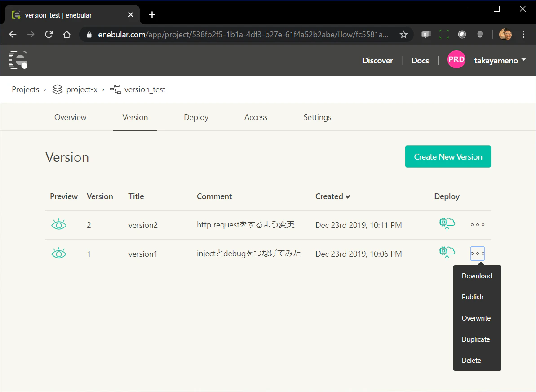Open the Discover link

pos(377,61)
